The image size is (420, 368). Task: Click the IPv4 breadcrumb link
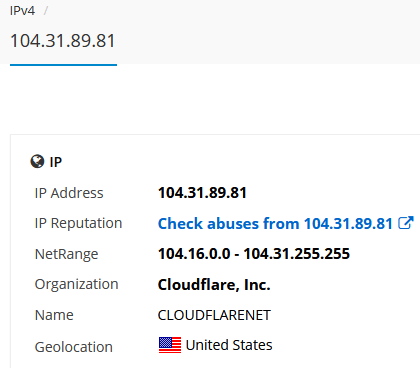pyautogui.click(x=22, y=11)
